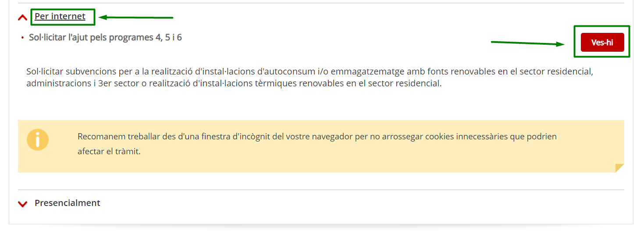Screen dimensions: 644x234
Task: Click the divider line above Presencialment
Action: click(x=321, y=190)
